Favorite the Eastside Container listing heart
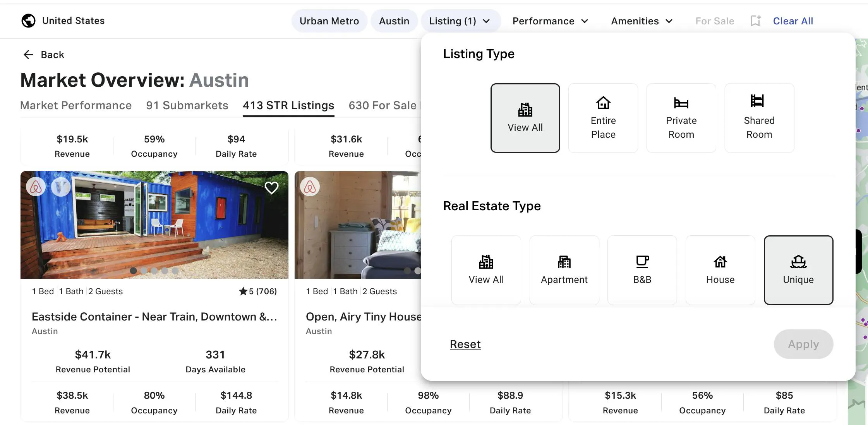The image size is (868, 425). click(x=271, y=188)
